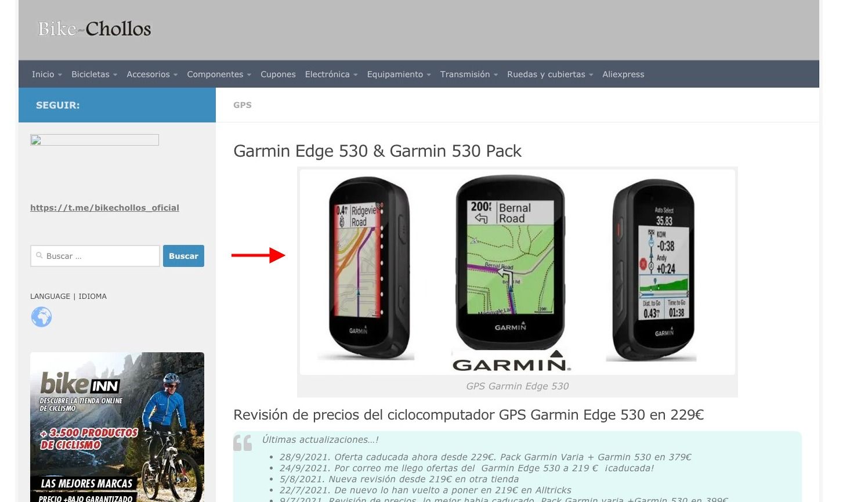
Task: Click the 24/9/2021 update entry
Action: coord(467,468)
